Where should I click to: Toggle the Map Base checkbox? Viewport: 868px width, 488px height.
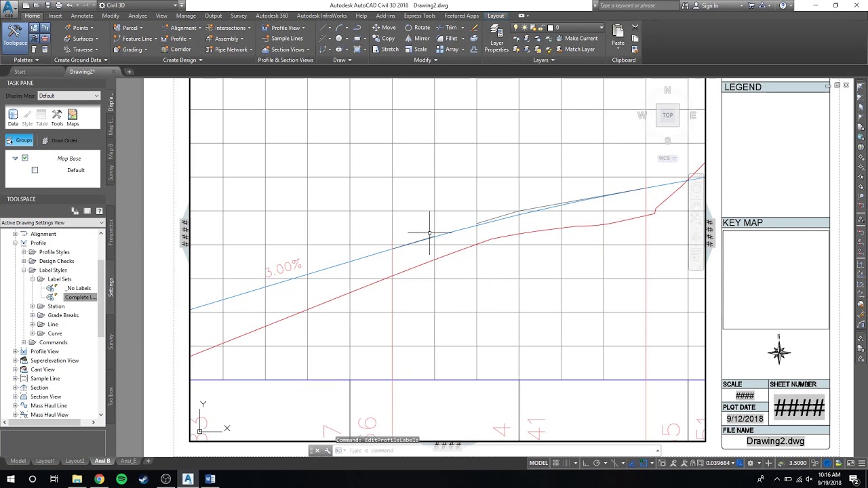coord(25,158)
